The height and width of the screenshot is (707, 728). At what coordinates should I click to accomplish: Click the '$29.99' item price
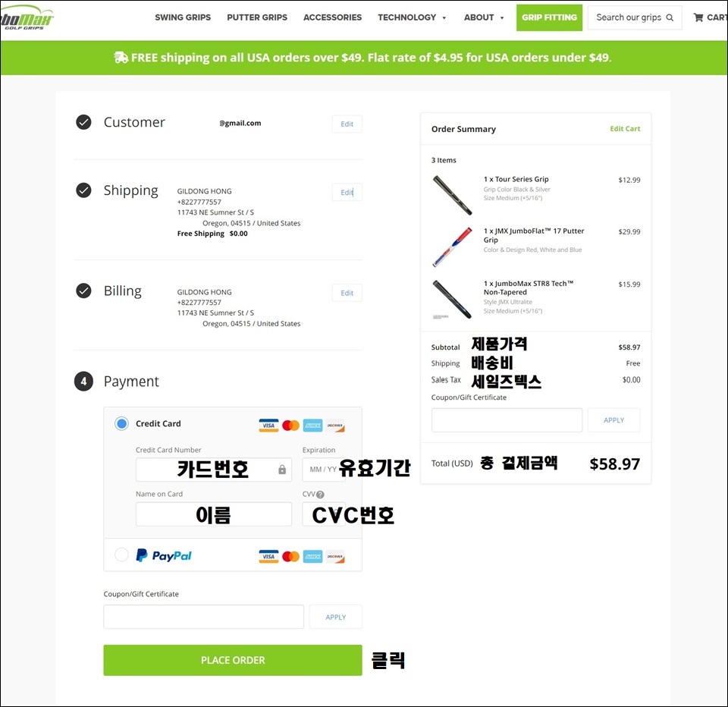point(629,232)
